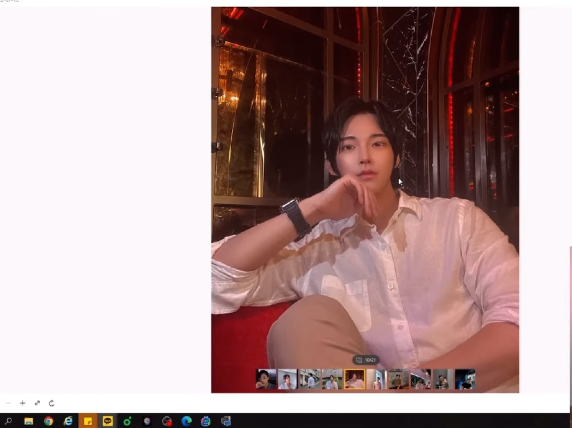The width and height of the screenshot is (572, 428).
Task: Zoom in with the plus button
Action: 23,403
